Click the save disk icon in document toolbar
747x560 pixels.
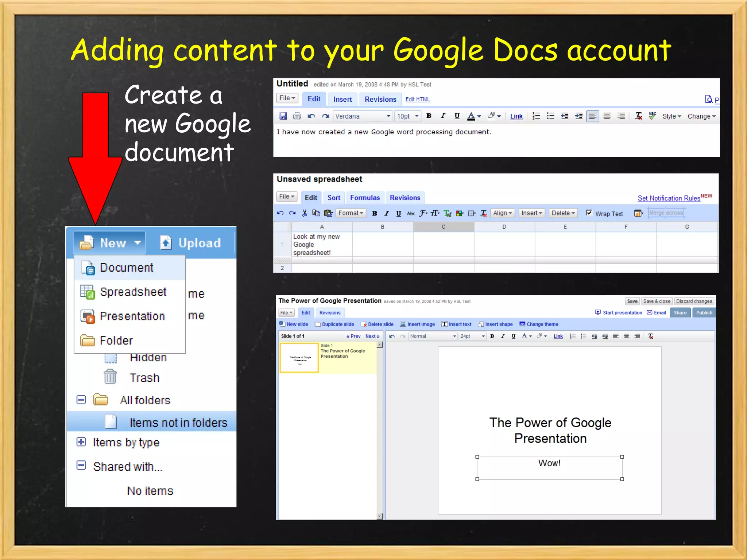click(283, 116)
